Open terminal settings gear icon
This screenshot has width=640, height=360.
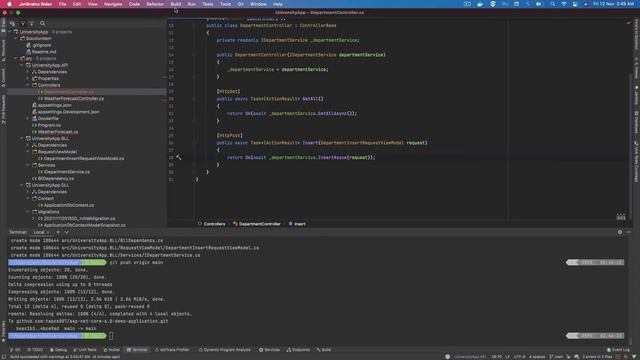pyautogui.click(x=620, y=232)
